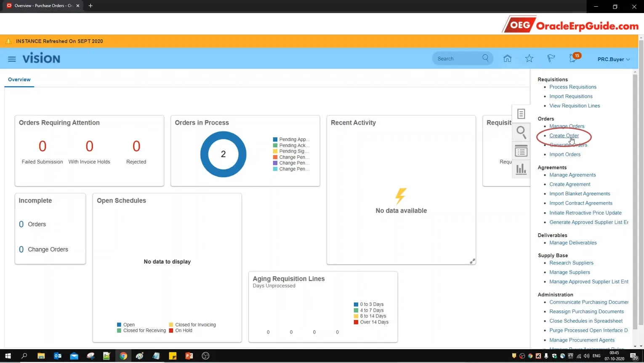Open Initiate Retroactive Price Update link
Viewport: 644px width, 363px height.
(x=585, y=213)
